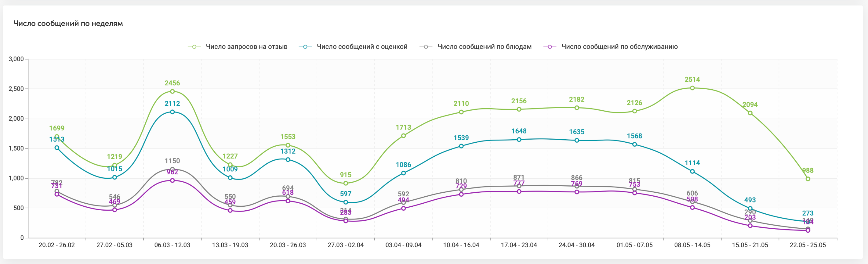Image resolution: width=868 pixels, height=264 pixels.
Task: Click the teal value label '1568'
Action: point(634,136)
